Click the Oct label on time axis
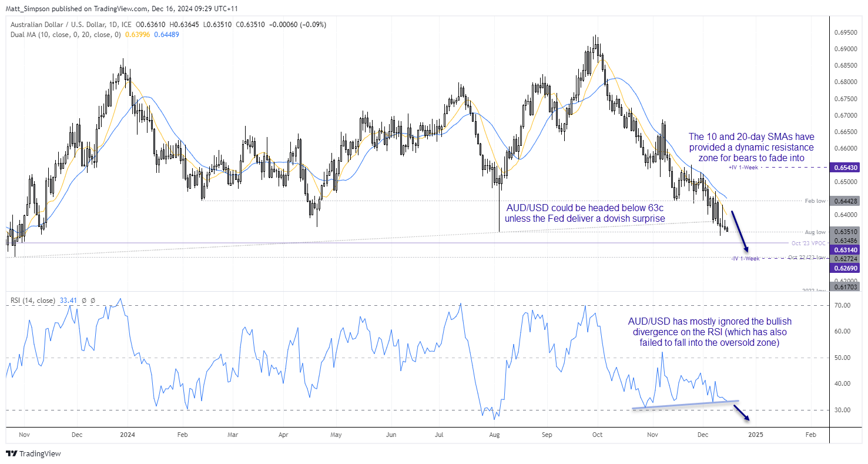 click(x=598, y=435)
